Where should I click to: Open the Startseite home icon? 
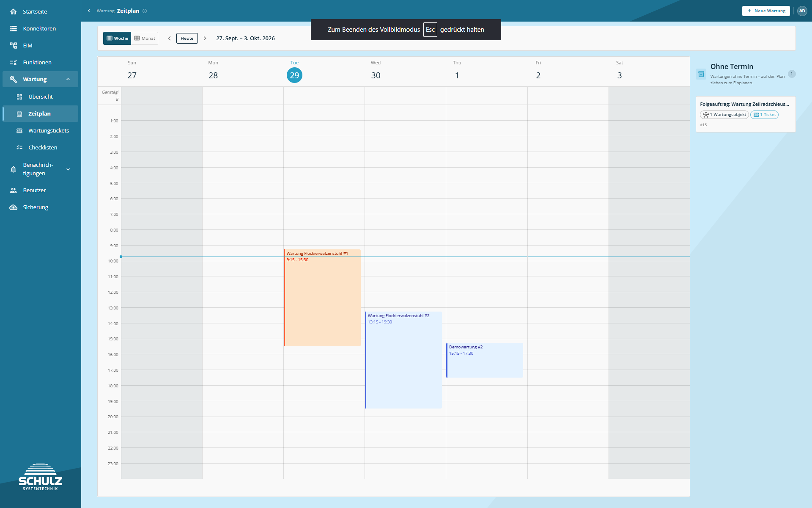[14, 11]
